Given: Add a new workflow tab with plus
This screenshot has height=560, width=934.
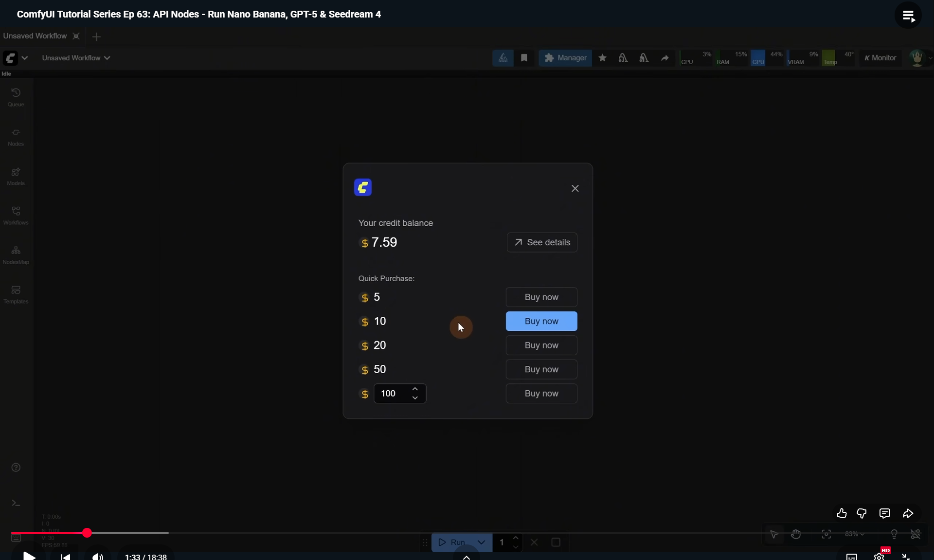Looking at the screenshot, I should pos(96,36).
